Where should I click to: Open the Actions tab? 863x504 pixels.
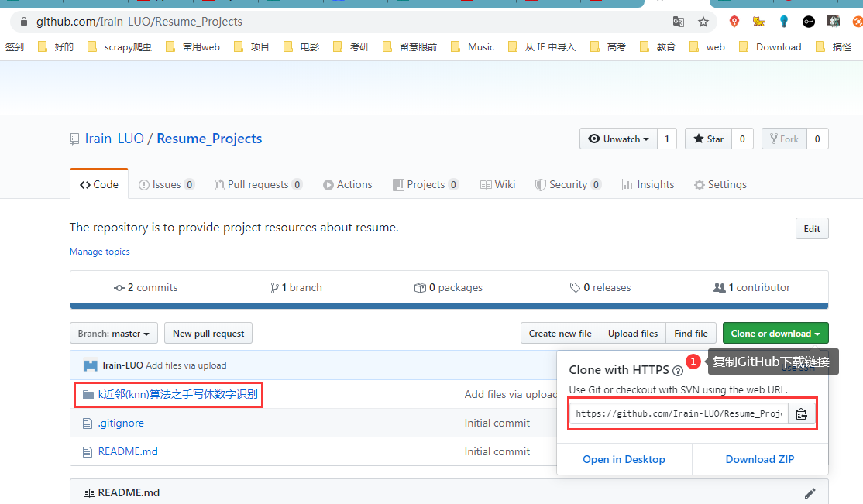347,184
